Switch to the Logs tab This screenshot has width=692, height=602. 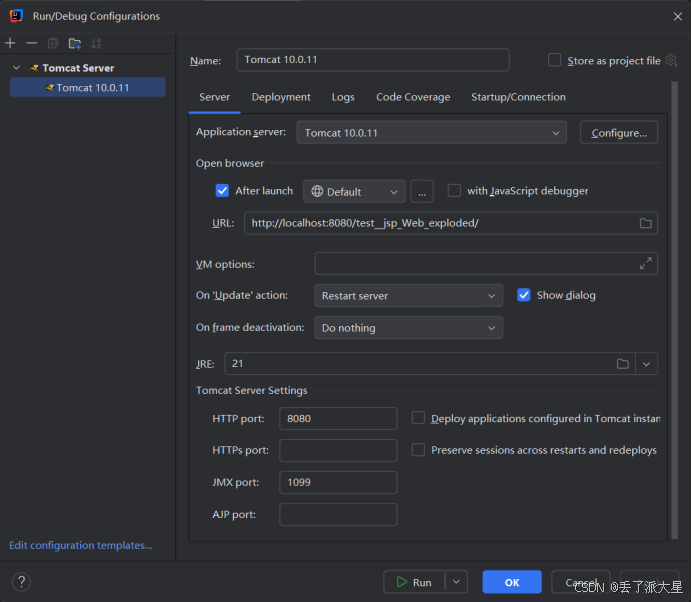(343, 97)
